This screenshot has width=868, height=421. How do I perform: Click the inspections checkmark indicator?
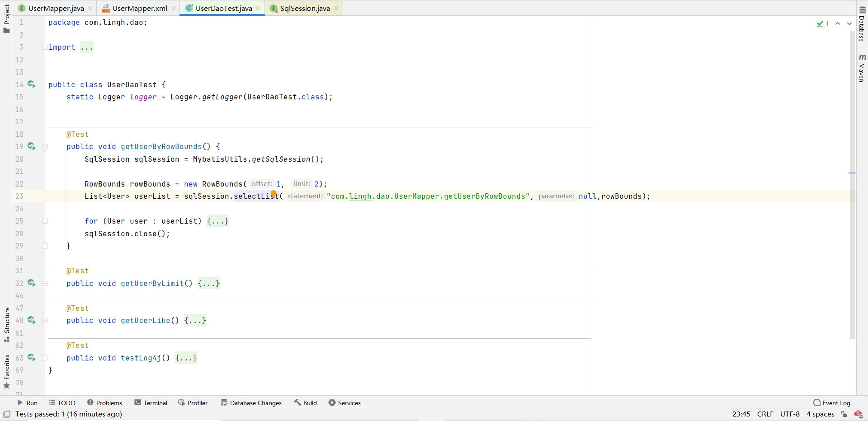(x=822, y=24)
